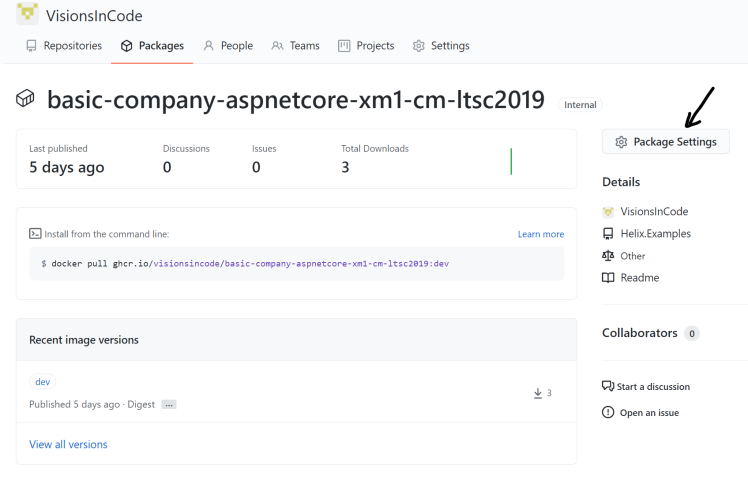Viewport: 748px width, 480px height.
Task: Open the organization Settings tab
Action: (441, 46)
